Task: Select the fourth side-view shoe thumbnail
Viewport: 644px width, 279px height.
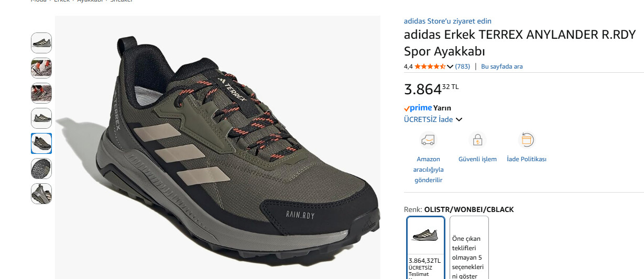Action: pyautogui.click(x=41, y=118)
